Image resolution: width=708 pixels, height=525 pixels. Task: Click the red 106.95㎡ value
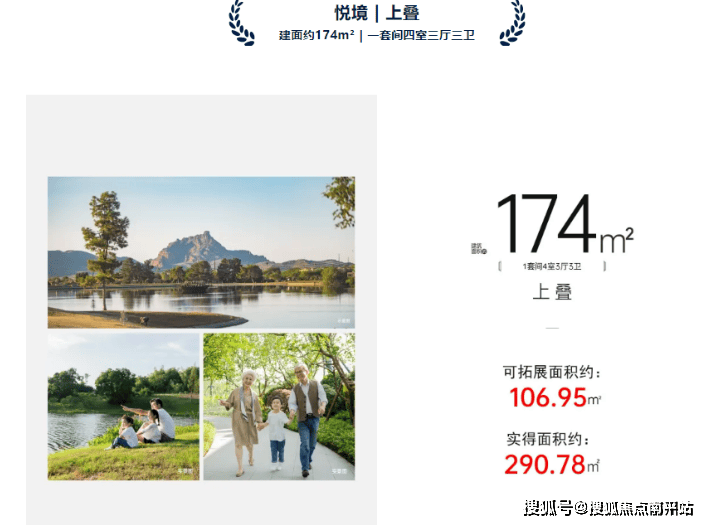click(x=554, y=397)
